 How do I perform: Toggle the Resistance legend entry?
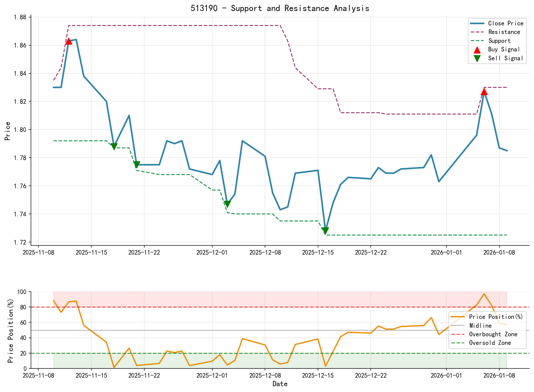(504, 32)
